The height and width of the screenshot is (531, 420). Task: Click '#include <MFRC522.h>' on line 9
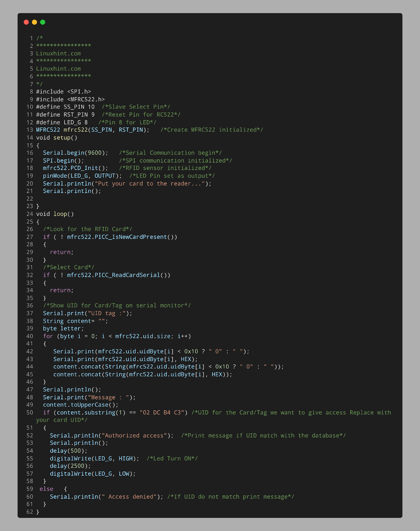coord(70,99)
